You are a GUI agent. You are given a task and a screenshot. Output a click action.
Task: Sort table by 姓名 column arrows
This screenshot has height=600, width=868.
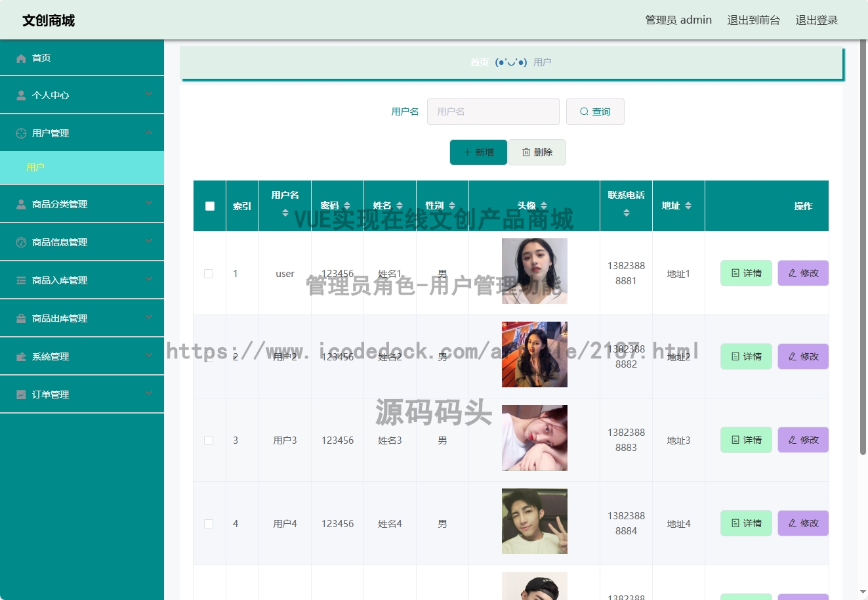[400, 205]
